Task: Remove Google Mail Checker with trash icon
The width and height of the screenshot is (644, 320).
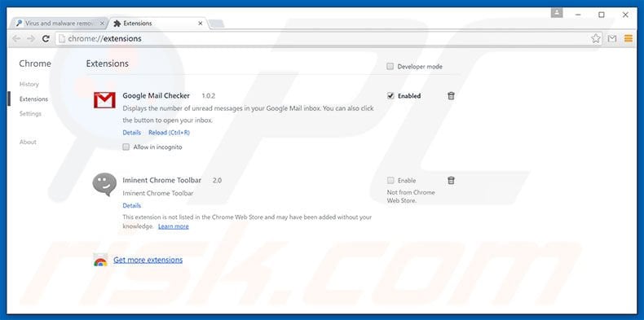Action: [451, 95]
